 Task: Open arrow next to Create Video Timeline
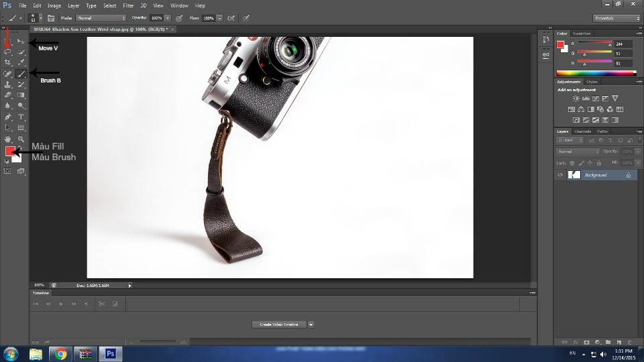click(x=311, y=324)
